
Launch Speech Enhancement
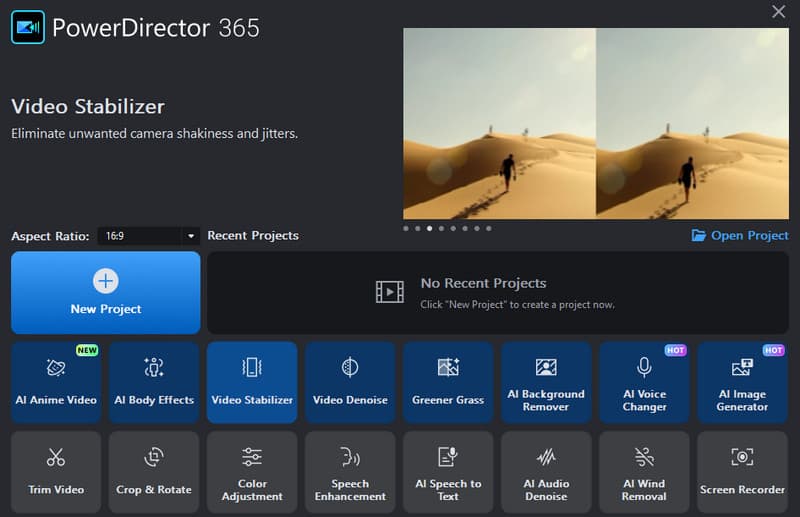[x=350, y=472]
